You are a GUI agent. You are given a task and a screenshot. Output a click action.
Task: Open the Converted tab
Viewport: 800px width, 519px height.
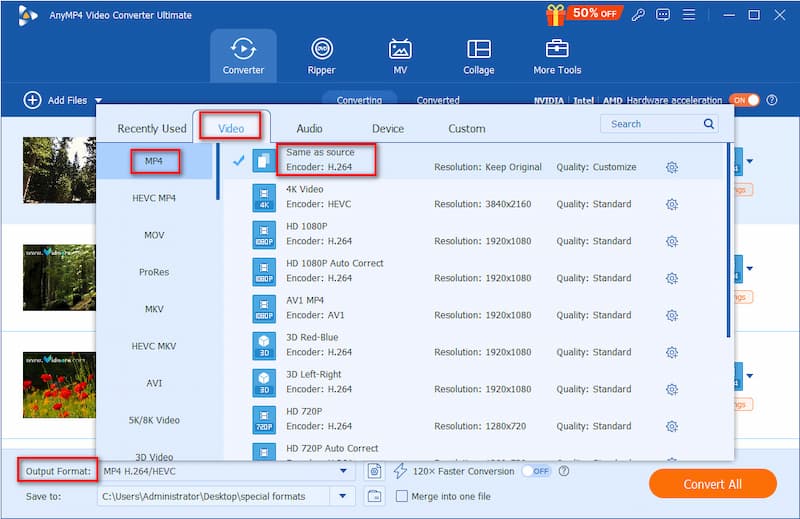point(438,100)
